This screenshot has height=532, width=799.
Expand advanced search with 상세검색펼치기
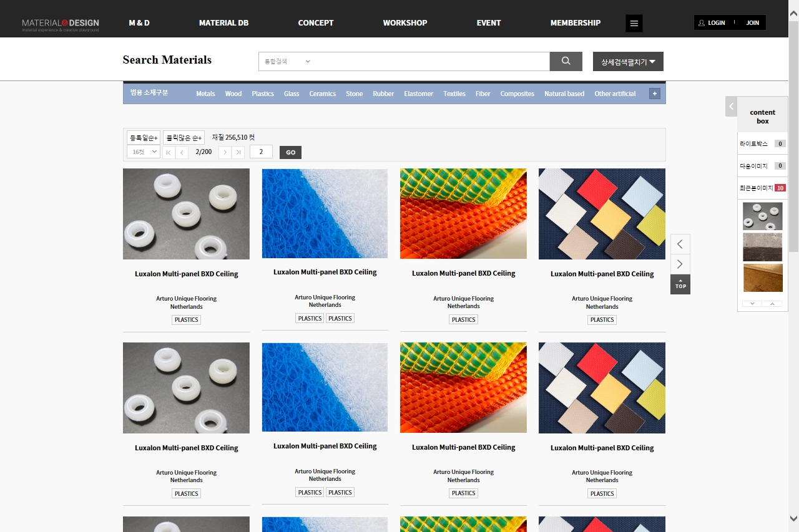[627, 62]
